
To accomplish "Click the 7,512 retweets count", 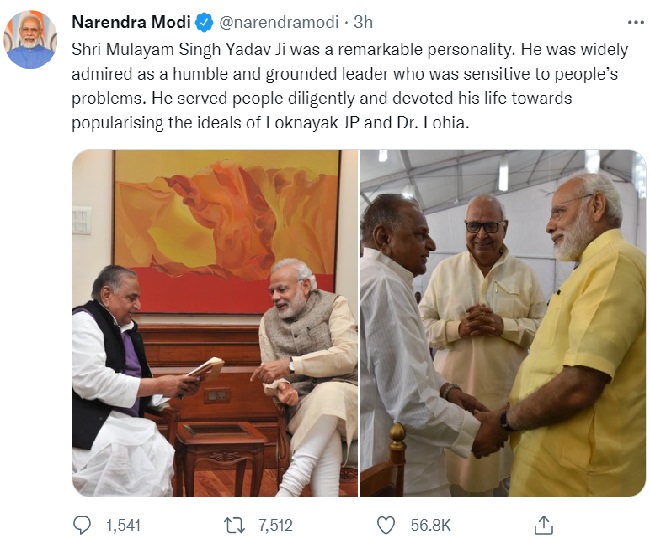I will coord(275,523).
